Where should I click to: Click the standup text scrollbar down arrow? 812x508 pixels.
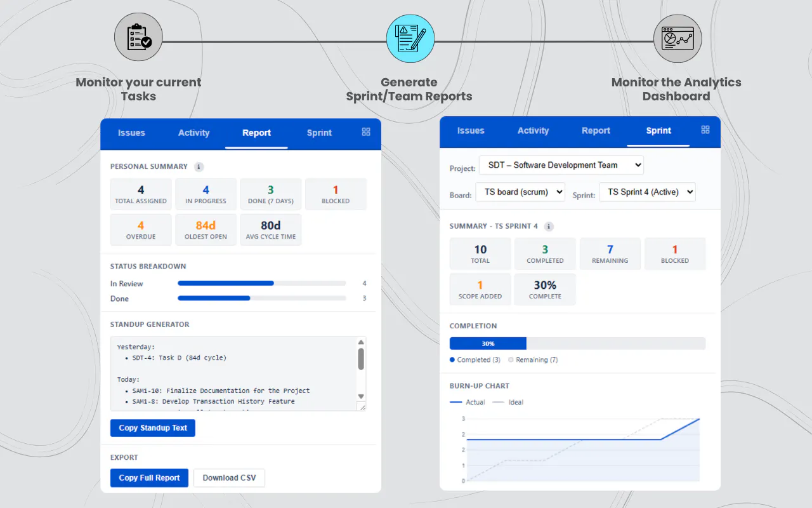[x=361, y=396]
